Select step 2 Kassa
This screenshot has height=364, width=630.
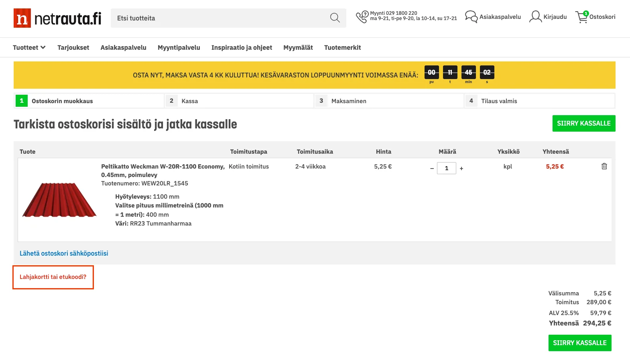(x=239, y=101)
